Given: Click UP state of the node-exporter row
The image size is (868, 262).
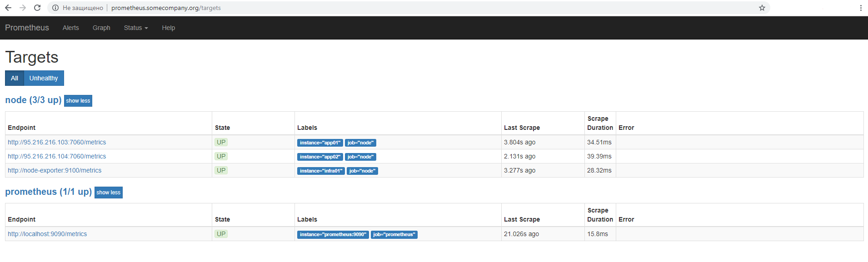Looking at the screenshot, I should tap(221, 170).
